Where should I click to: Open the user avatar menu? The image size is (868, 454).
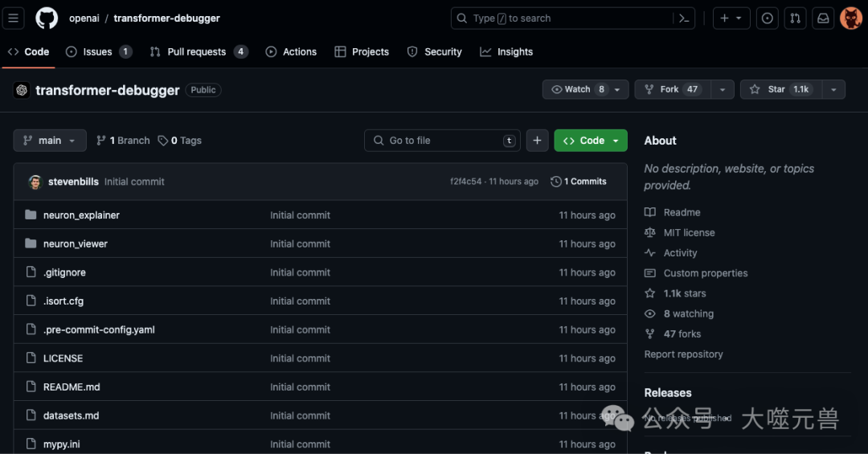click(851, 18)
